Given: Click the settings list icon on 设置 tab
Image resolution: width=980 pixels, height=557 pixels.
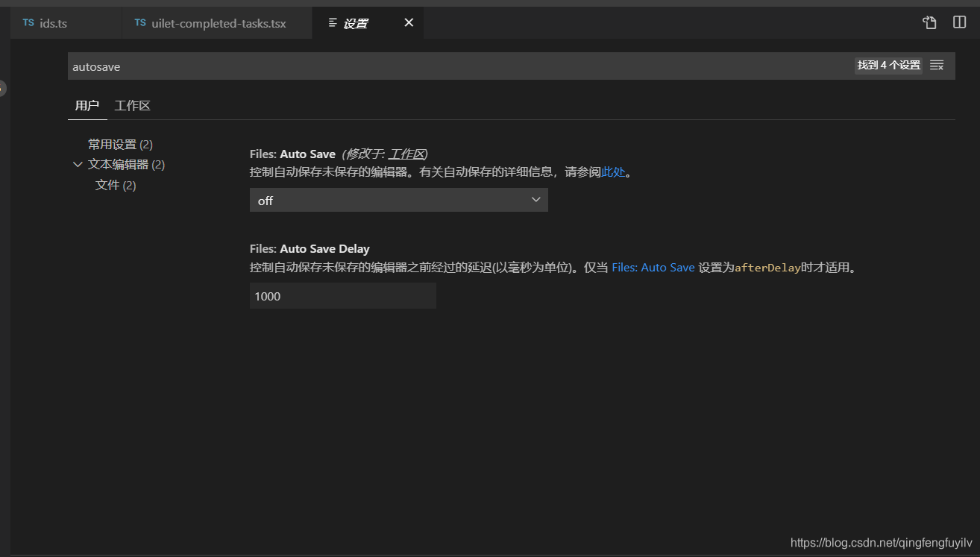Looking at the screenshot, I should 333,23.
